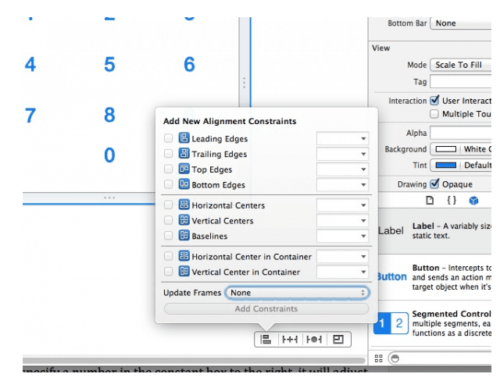Open the blue Tint color swatch

446,165
